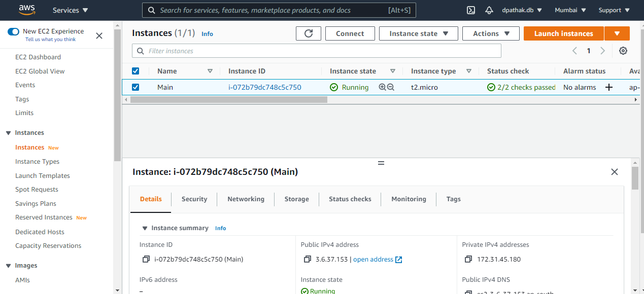Viewport: 644px width, 294px height.
Task: Open table preferences gear icon
Action: (623, 51)
